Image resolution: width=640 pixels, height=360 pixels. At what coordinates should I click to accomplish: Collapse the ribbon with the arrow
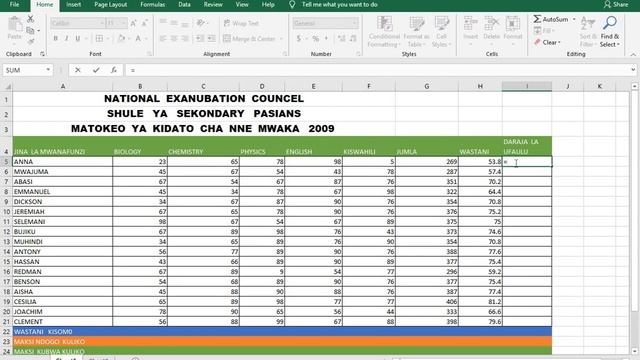633,55
